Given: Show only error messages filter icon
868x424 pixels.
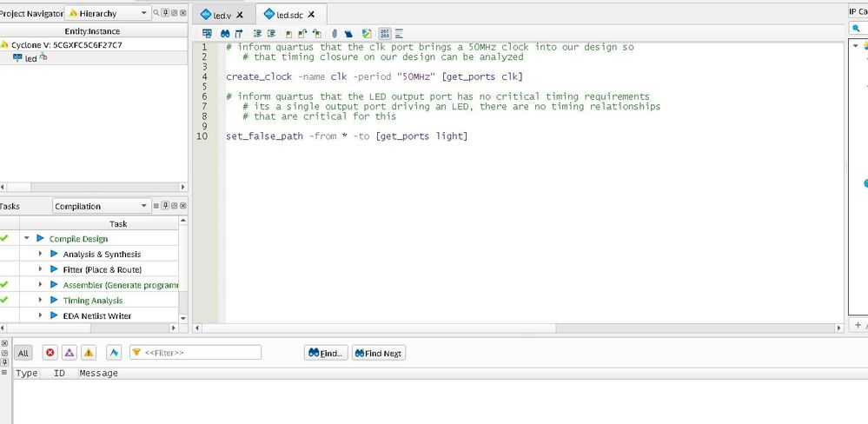Looking at the screenshot, I should 50,353.
